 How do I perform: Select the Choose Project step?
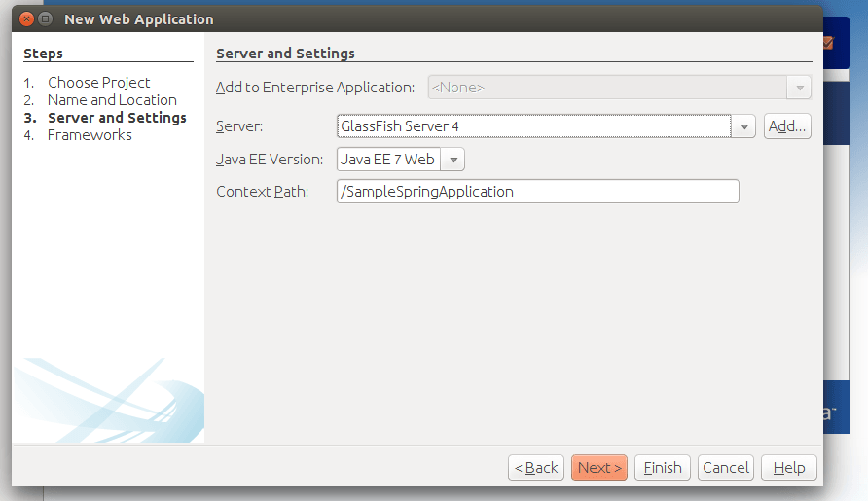point(99,83)
